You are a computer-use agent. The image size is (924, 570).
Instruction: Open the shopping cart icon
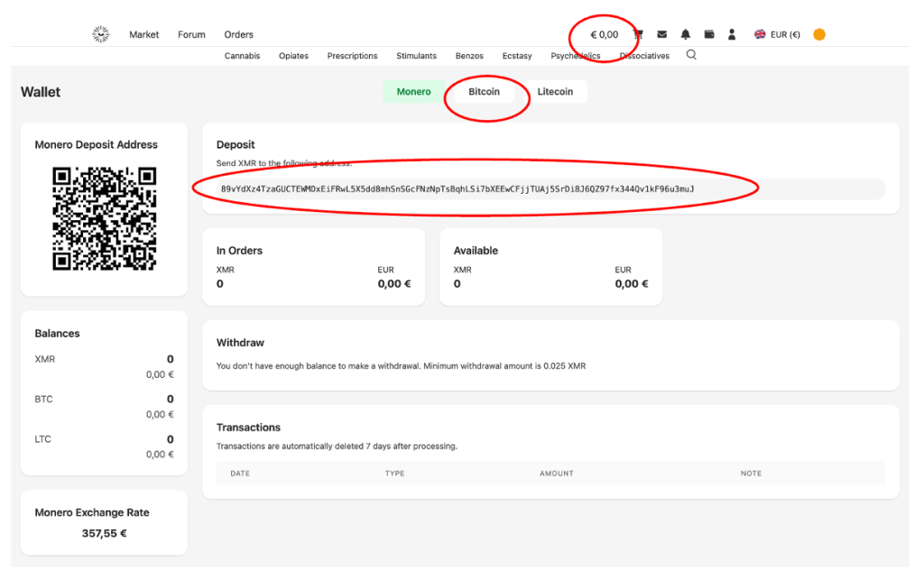click(639, 34)
